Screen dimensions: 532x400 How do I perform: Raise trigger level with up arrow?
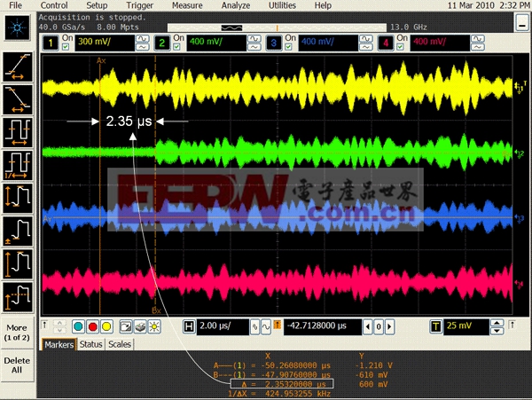pyautogui.click(x=497, y=323)
